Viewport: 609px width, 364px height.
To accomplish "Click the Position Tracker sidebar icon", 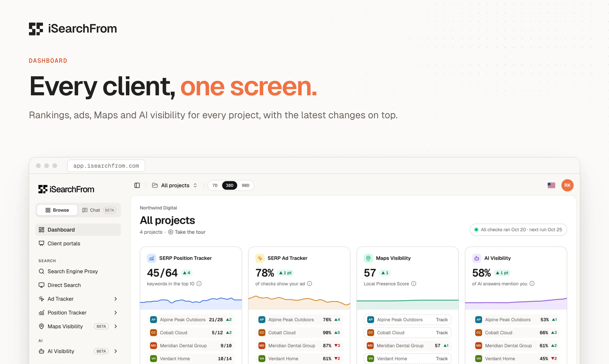I will 41,313.
